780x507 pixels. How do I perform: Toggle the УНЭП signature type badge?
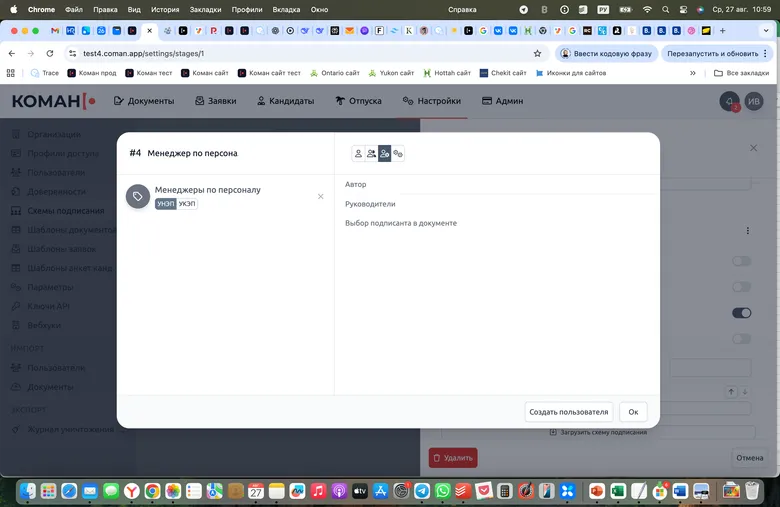click(x=166, y=204)
